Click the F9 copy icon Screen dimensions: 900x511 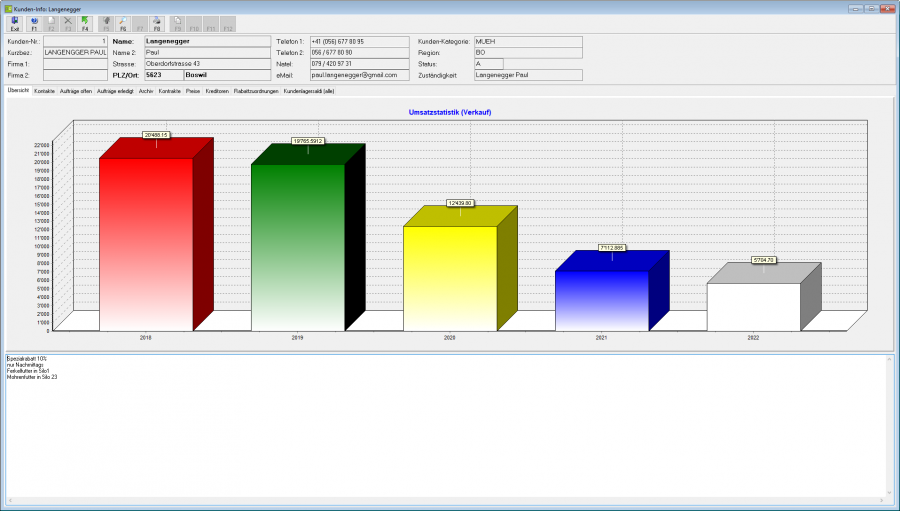coord(177,24)
